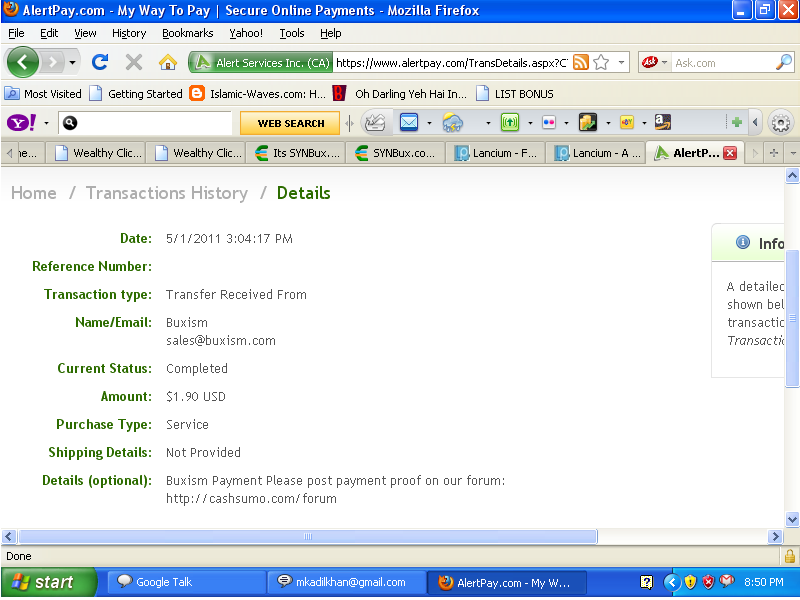Open the History menu

(129, 33)
